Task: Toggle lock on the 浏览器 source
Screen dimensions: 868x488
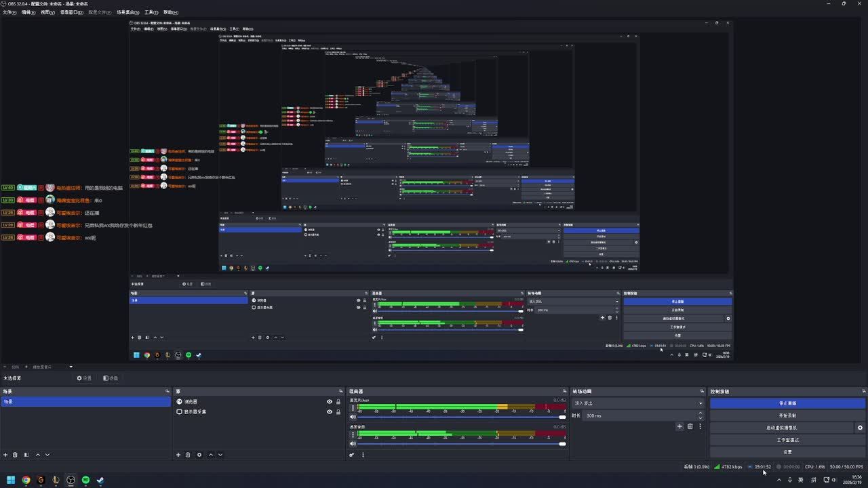Action: tap(338, 402)
